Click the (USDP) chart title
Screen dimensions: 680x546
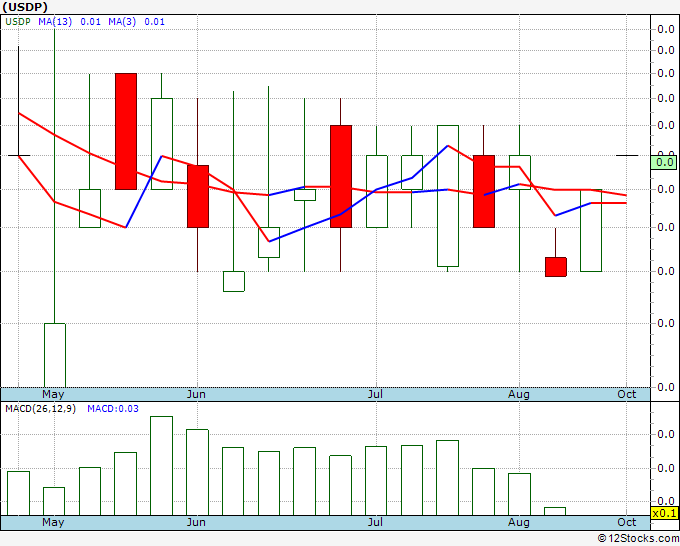(25, 7)
